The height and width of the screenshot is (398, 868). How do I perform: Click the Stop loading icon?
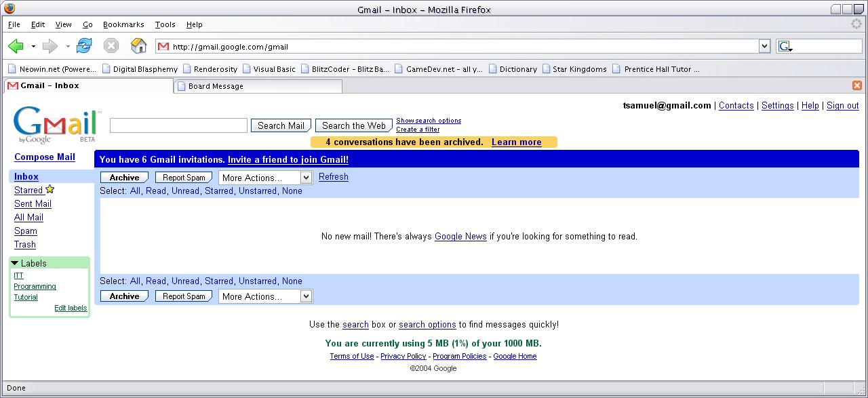(111, 46)
